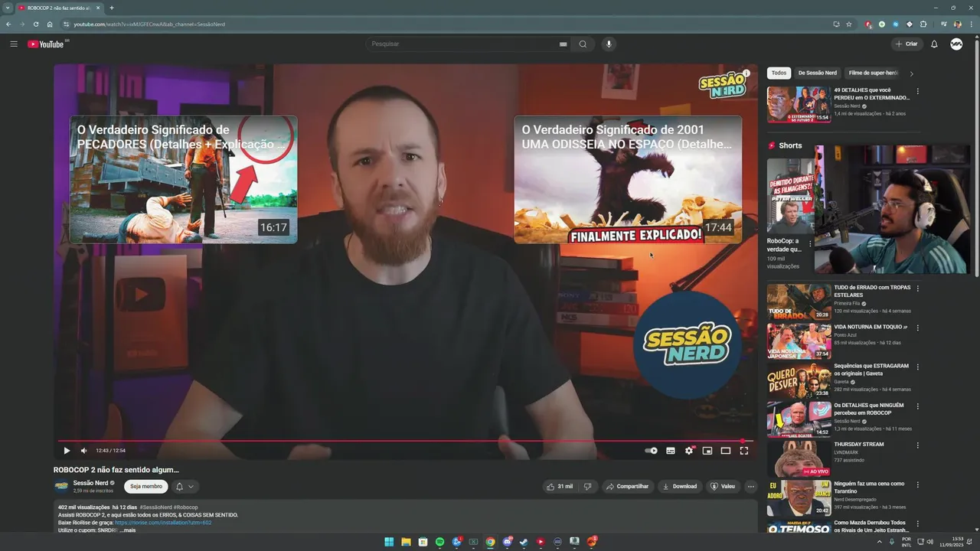This screenshot has height=551, width=980.
Task: Open the Sessão Nerd channel name link
Action: pyautogui.click(x=90, y=483)
